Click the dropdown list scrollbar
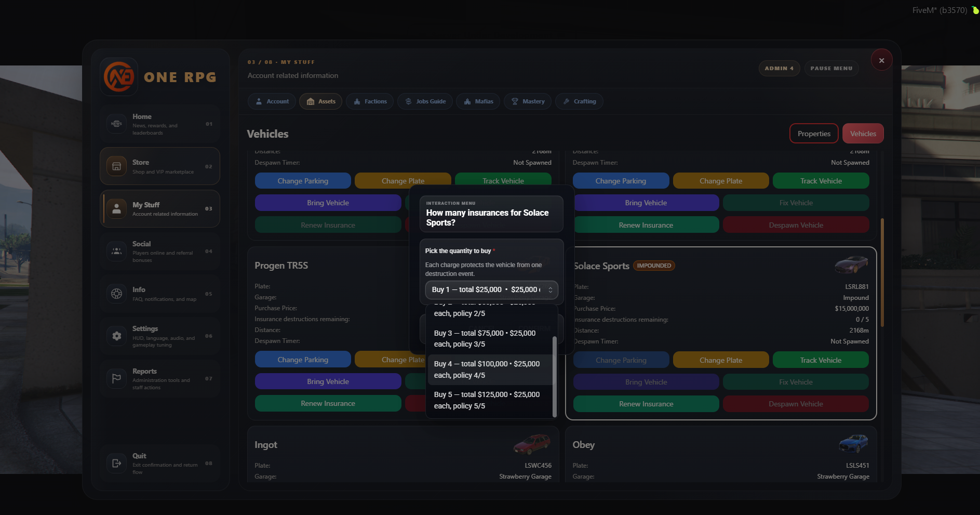Screen dimensions: 980x515 [x=554, y=377]
